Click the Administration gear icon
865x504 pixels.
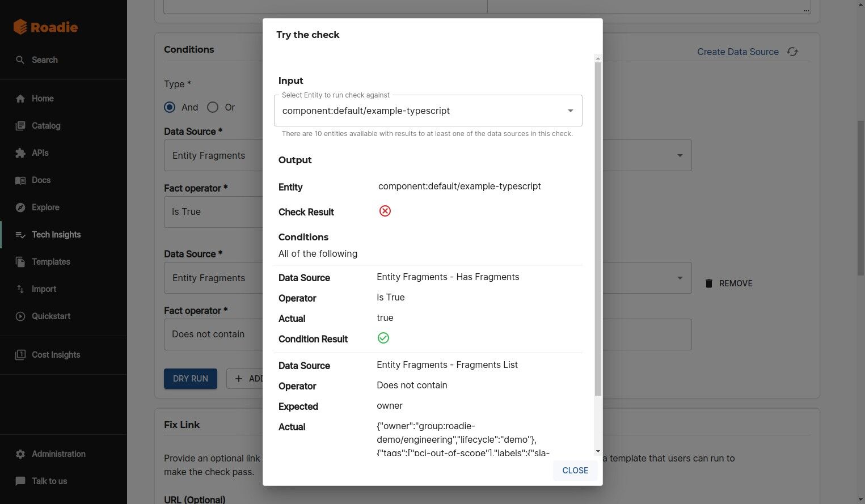coord(20,454)
